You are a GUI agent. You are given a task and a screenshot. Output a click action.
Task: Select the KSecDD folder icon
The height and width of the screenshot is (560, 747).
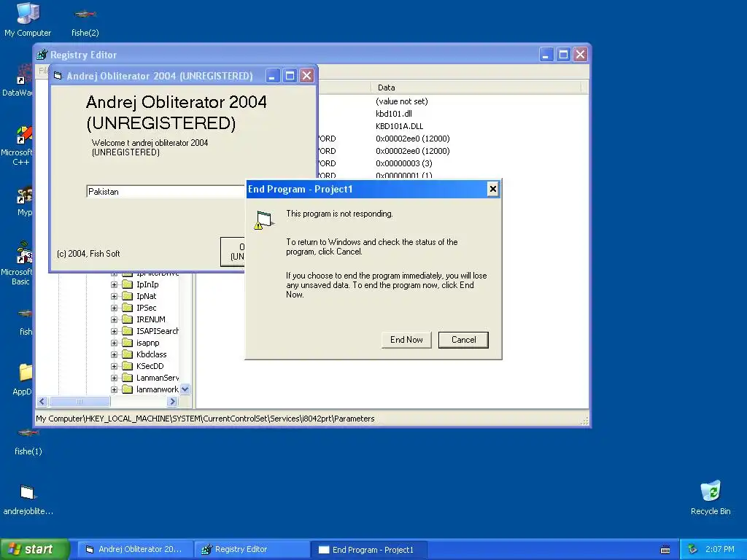[127, 366]
